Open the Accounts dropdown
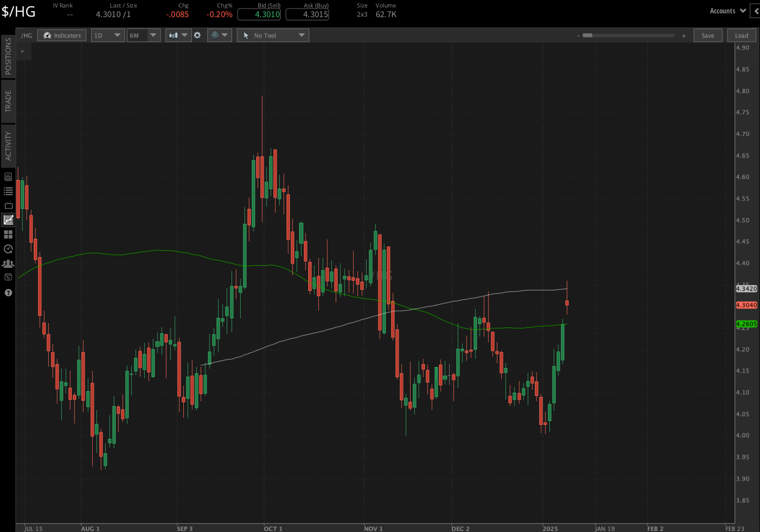The image size is (760, 532). point(727,10)
